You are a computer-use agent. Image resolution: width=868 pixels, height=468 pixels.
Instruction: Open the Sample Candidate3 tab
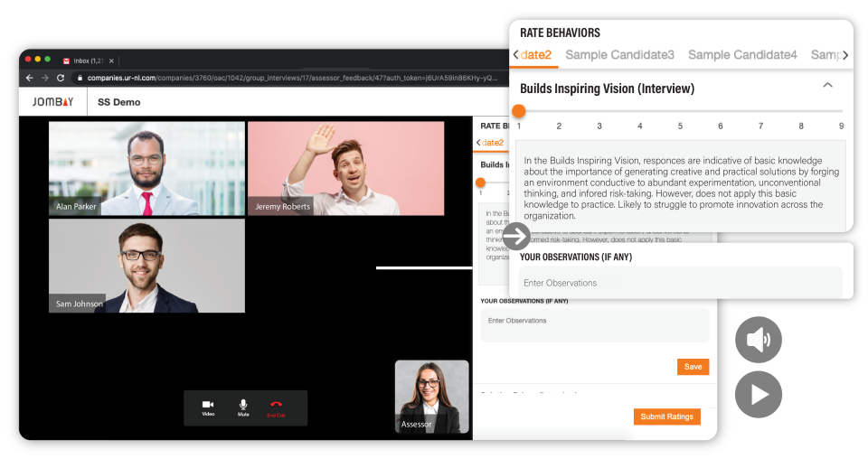coord(620,55)
